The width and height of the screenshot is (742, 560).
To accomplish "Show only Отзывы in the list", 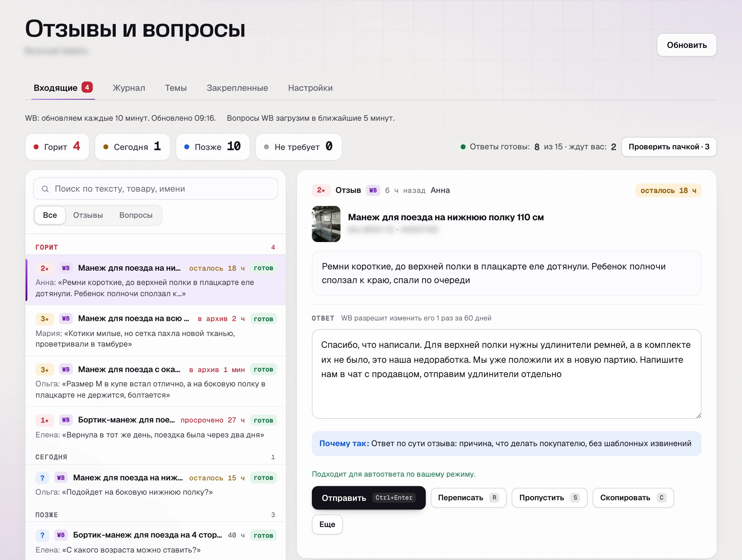I will tap(88, 215).
